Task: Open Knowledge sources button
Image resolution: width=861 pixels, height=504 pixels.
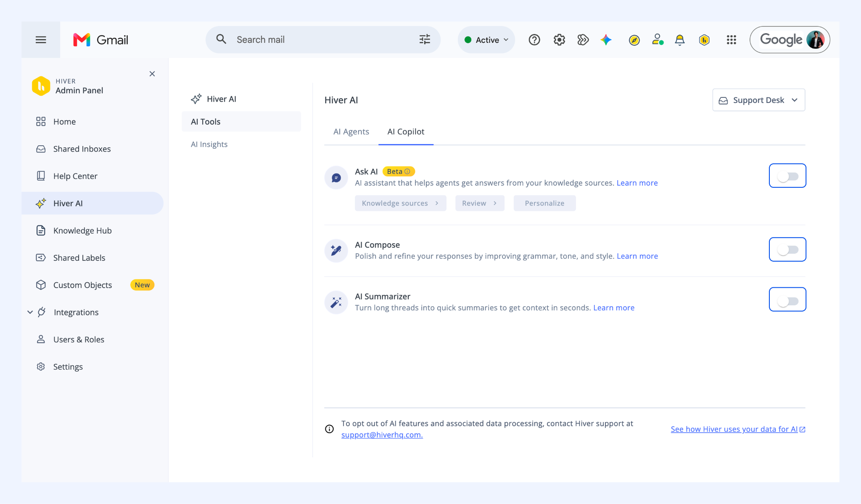Action: 400,203
